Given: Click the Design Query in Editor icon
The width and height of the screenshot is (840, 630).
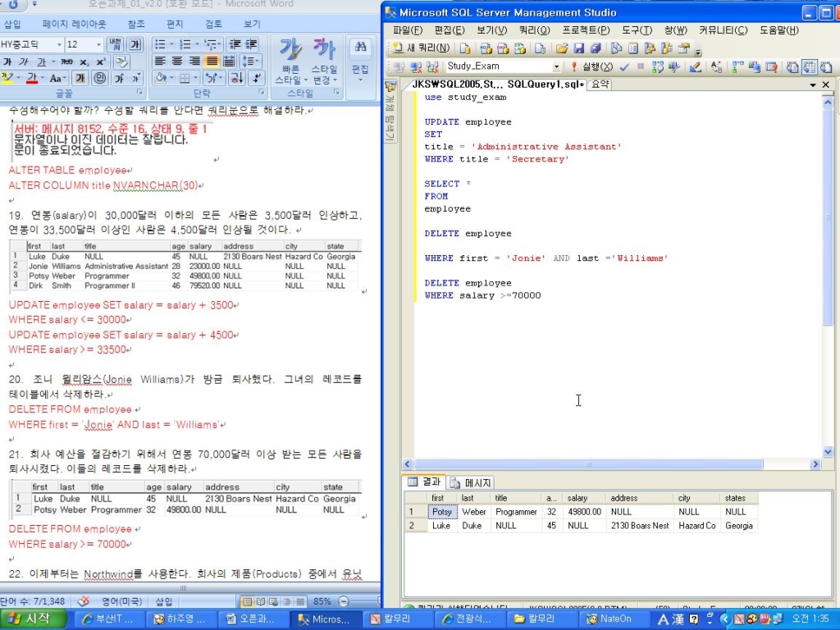Looking at the screenshot, I should [696, 67].
